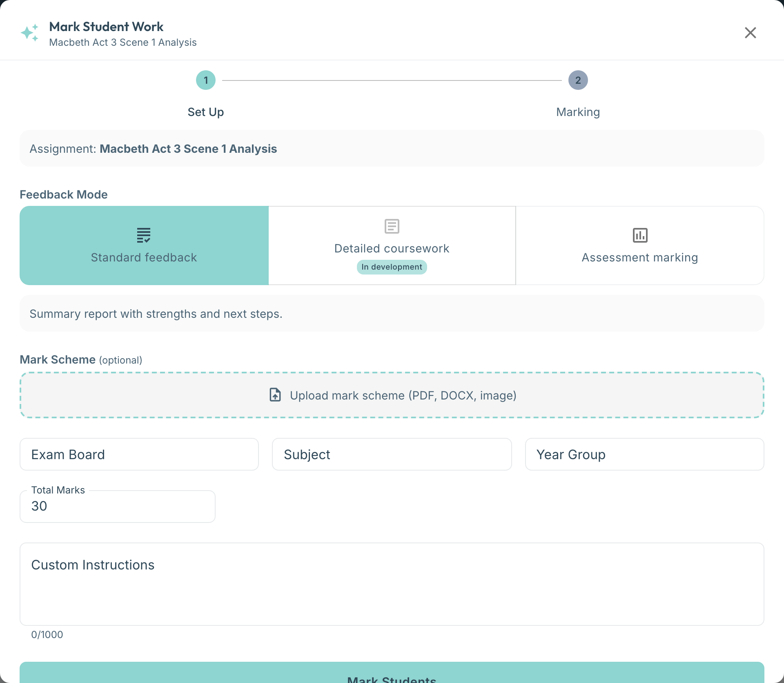Click the Mark Students button
This screenshot has width=784, height=683.
pos(392,673)
